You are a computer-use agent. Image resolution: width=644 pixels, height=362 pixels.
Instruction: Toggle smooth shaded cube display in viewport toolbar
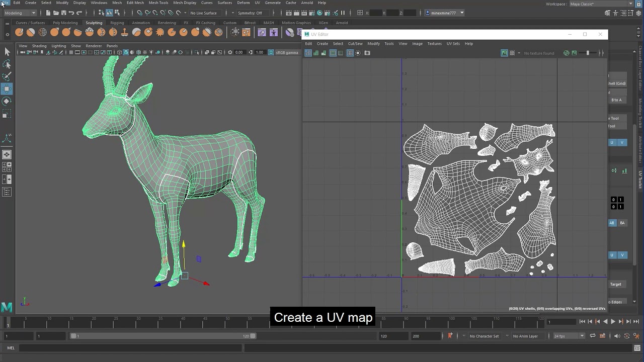(125, 52)
